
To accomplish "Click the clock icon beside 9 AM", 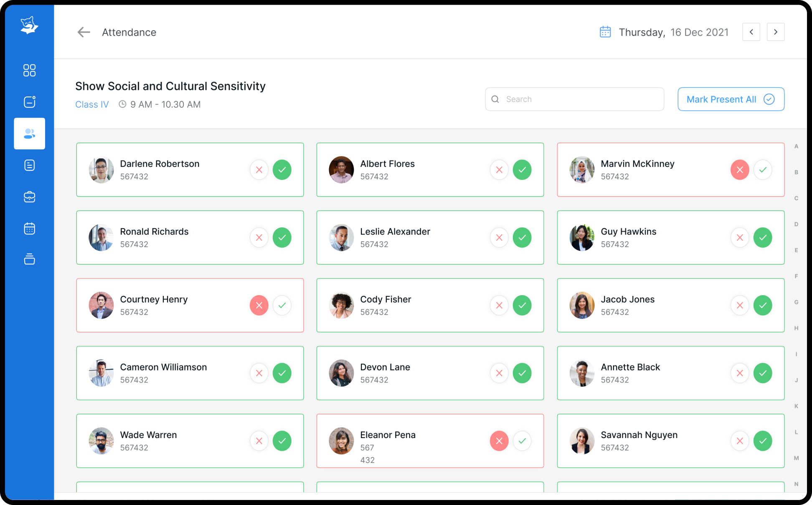I will (122, 104).
